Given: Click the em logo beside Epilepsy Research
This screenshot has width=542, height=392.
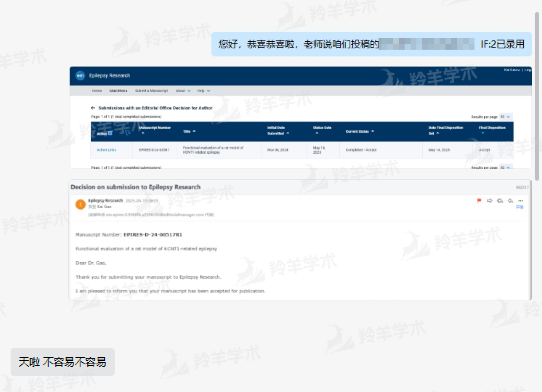Looking at the screenshot, I should (x=80, y=76).
